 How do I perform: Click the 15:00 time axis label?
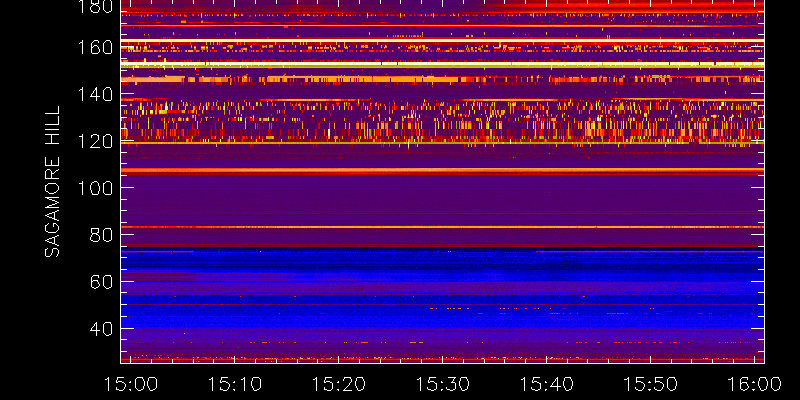[x=131, y=384]
